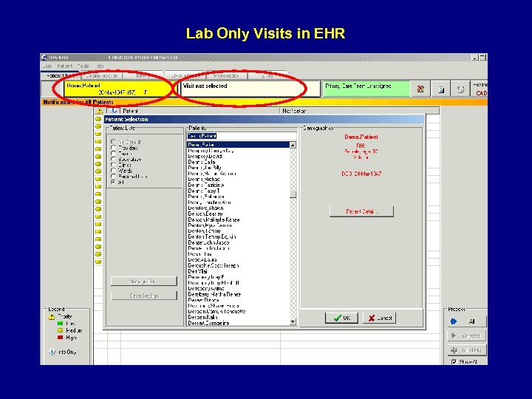Click the Patient column header in notifications grid

click(200, 111)
